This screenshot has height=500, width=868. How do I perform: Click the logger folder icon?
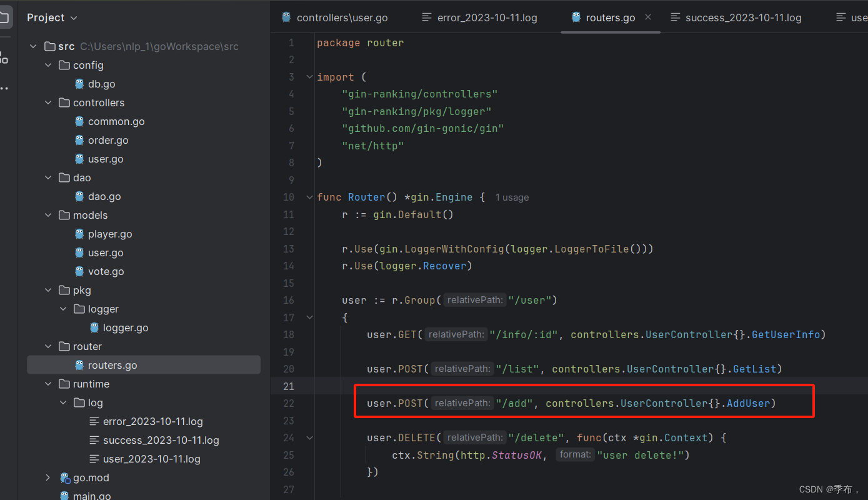coord(79,309)
